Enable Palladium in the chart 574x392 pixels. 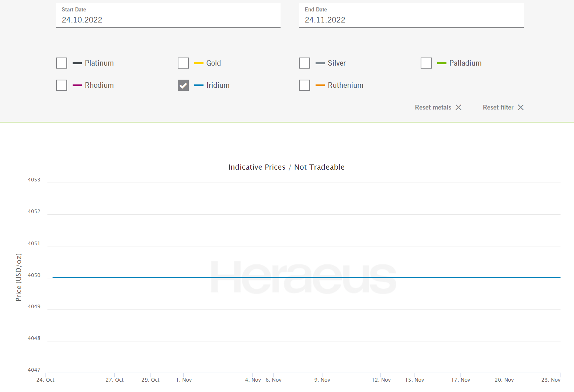(426, 63)
